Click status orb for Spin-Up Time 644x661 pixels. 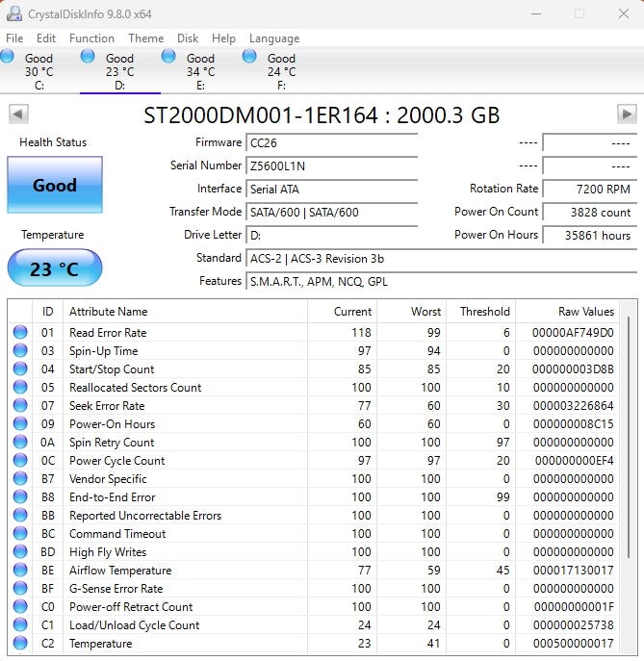(x=20, y=350)
